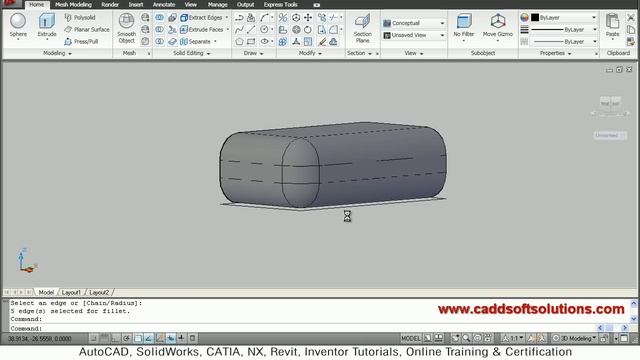The height and width of the screenshot is (360, 640).
Task: Switch to the Layout1 tab
Action: point(71,292)
